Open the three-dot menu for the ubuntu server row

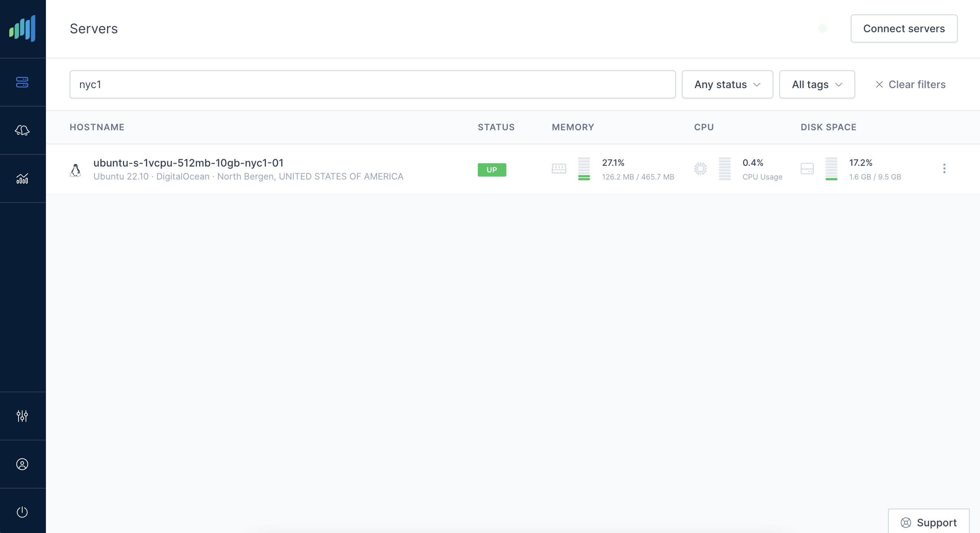pos(944,168)
